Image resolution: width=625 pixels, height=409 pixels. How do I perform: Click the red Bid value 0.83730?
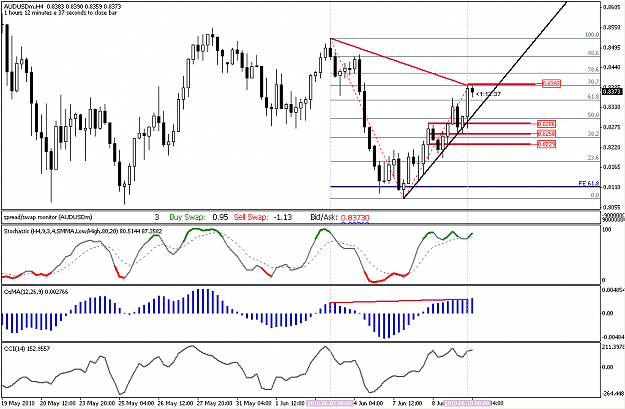pos(355,218)
